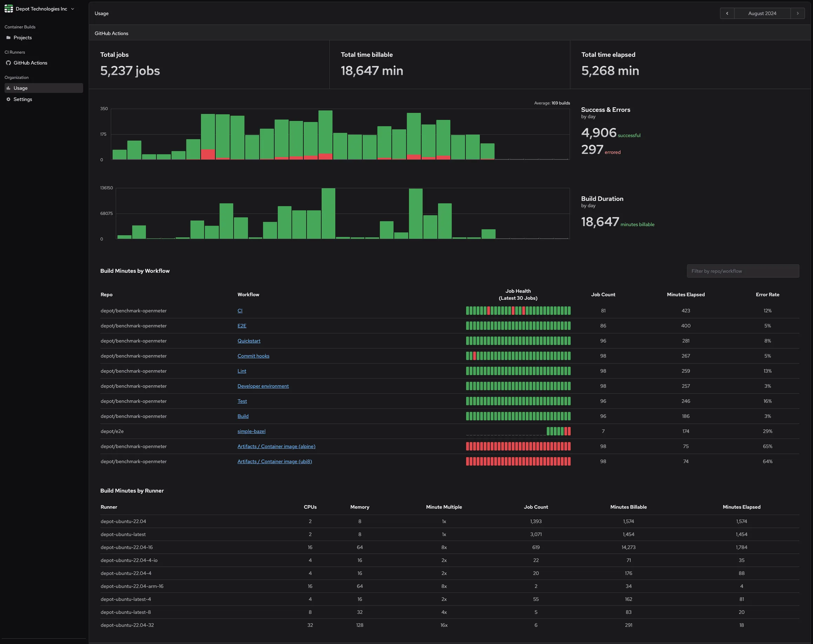The image size is (813, 644).
Task: Click the Usage bar-chart icon
Action: click(8, 88)
